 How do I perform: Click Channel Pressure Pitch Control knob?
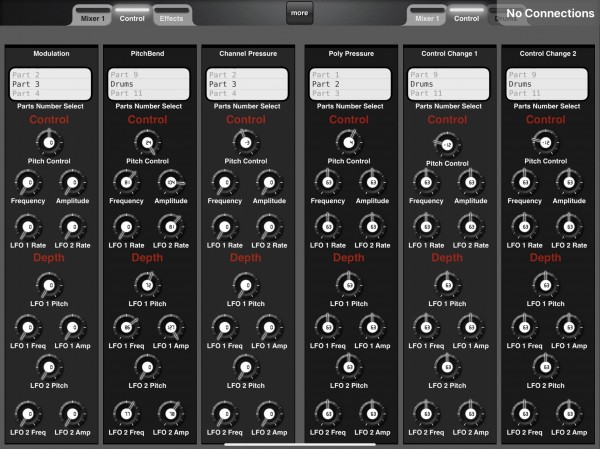pyautogui.click(x=246, y=142)
